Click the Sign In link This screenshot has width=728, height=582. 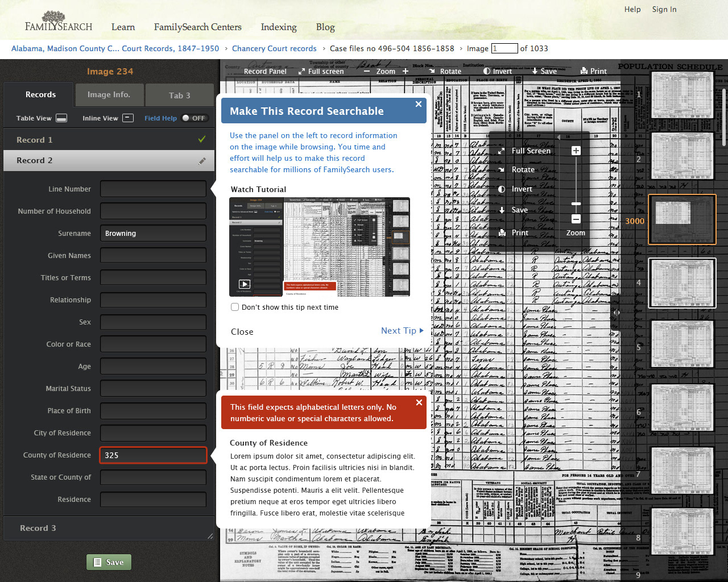click(x=664, y=9)
